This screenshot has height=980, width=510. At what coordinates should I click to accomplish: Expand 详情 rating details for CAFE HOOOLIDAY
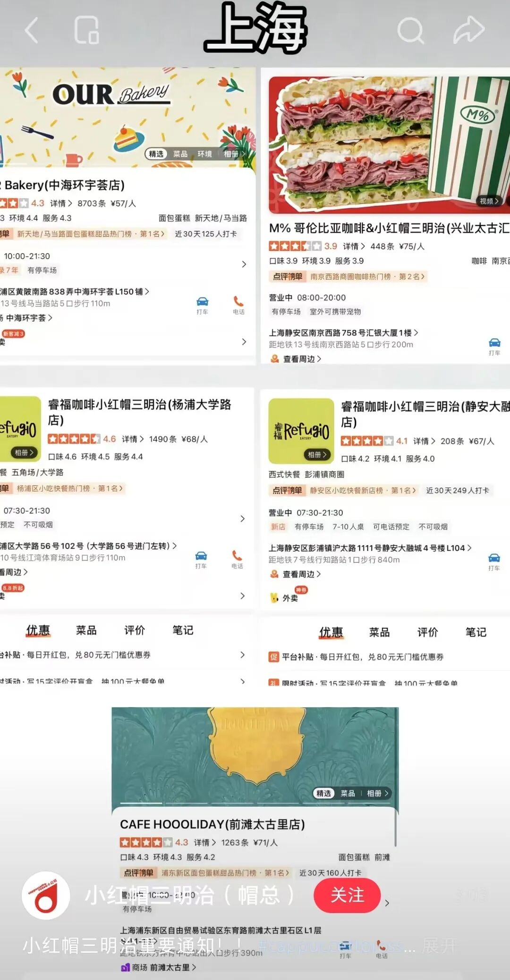click(x=204, y=842)
